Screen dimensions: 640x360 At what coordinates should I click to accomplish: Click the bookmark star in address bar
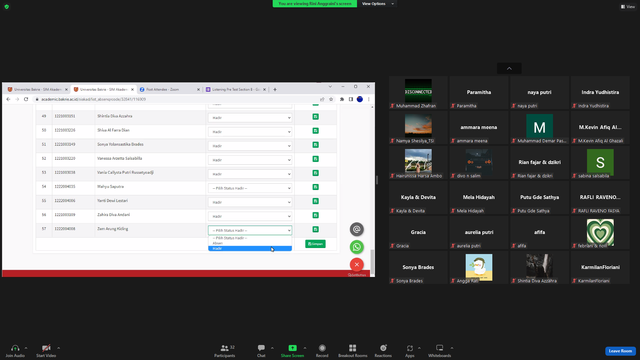point(331,99)
